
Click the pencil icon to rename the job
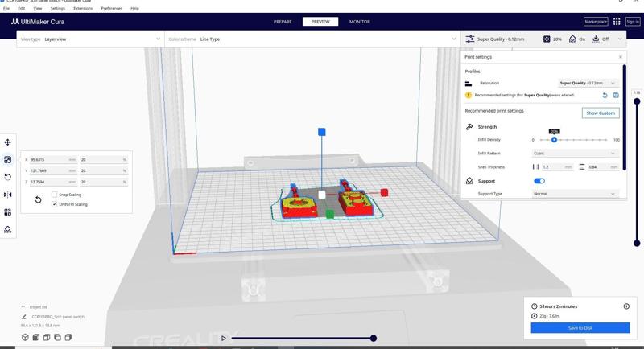(x=24, y=317)
